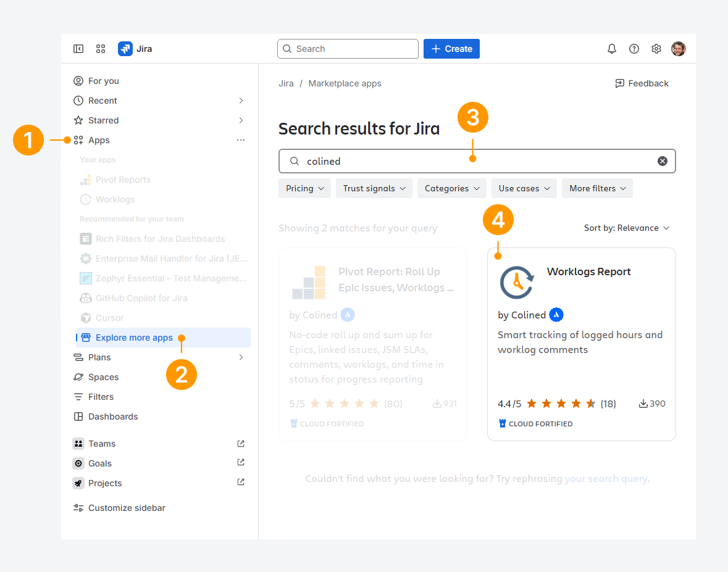Select Pivot Reports under Your apps
The height and width of the screenshot is (572, 728).
pyautogui.click(x=164, y=180)
